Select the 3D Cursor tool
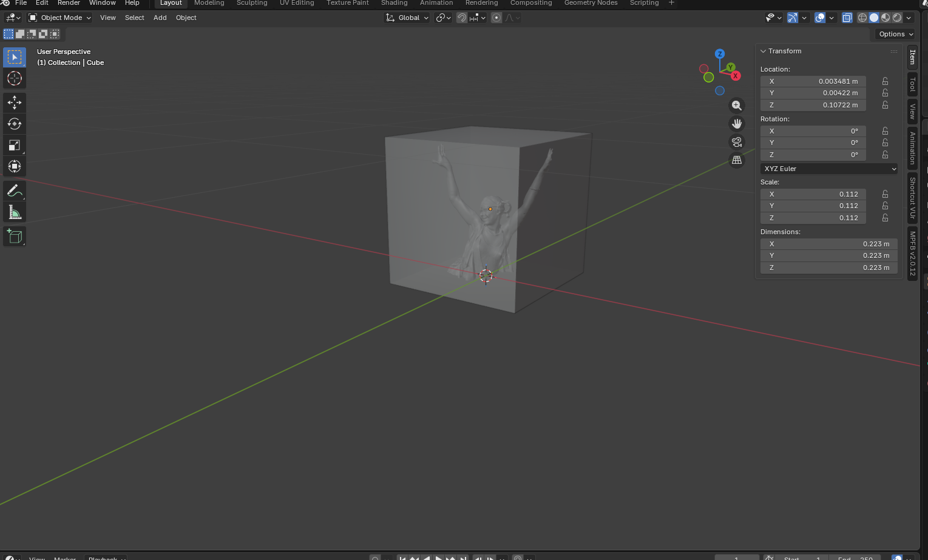Image resolution: width=928 pixels, height=560 pixels. 15,78
